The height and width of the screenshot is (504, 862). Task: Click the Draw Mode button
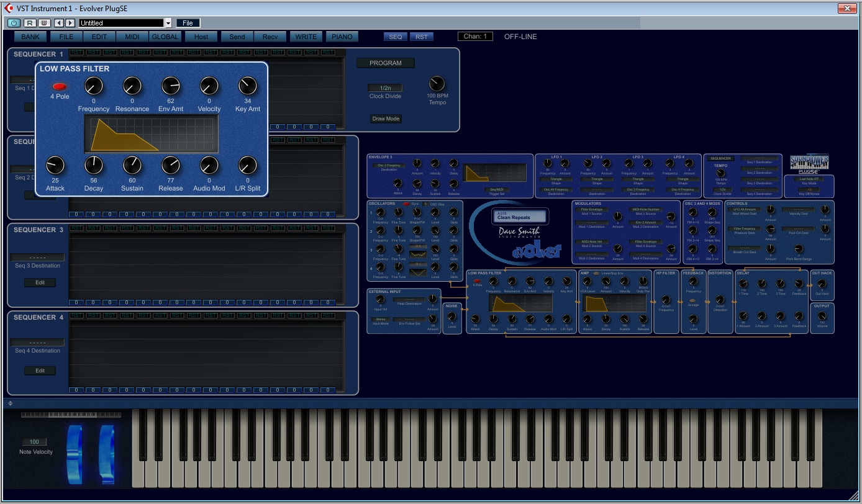pyautogui.click(x=386, y=119)
